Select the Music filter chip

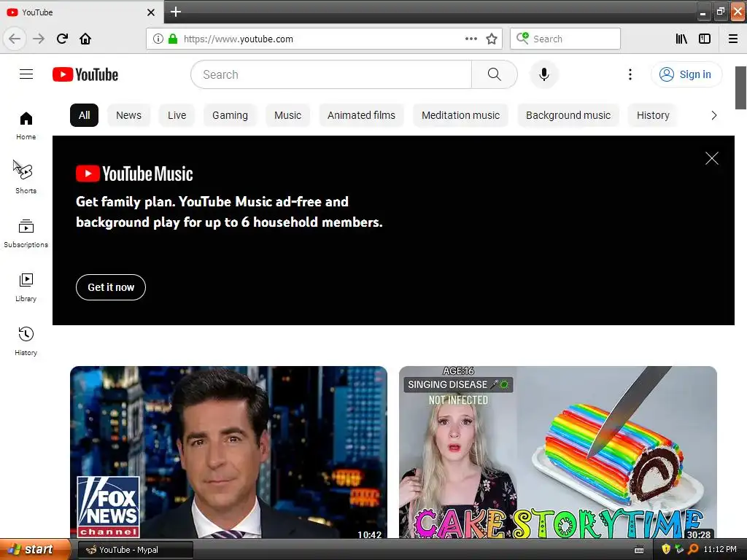(x=287, y=115)
